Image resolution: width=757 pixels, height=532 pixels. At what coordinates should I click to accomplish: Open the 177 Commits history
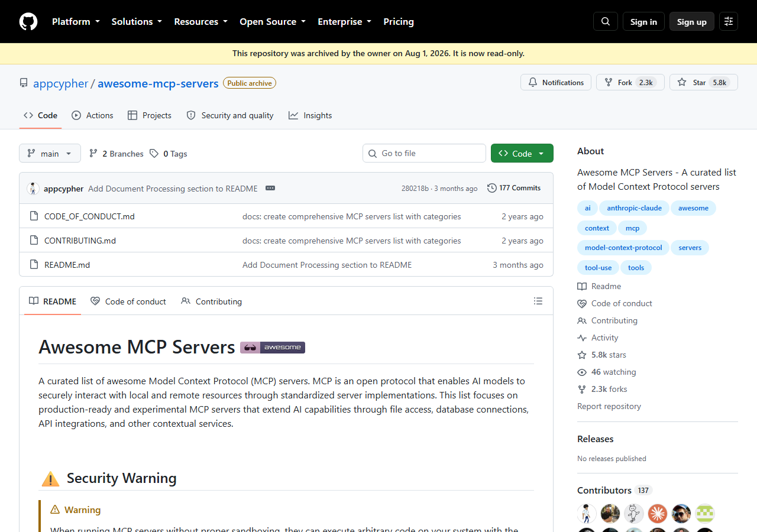514,188
